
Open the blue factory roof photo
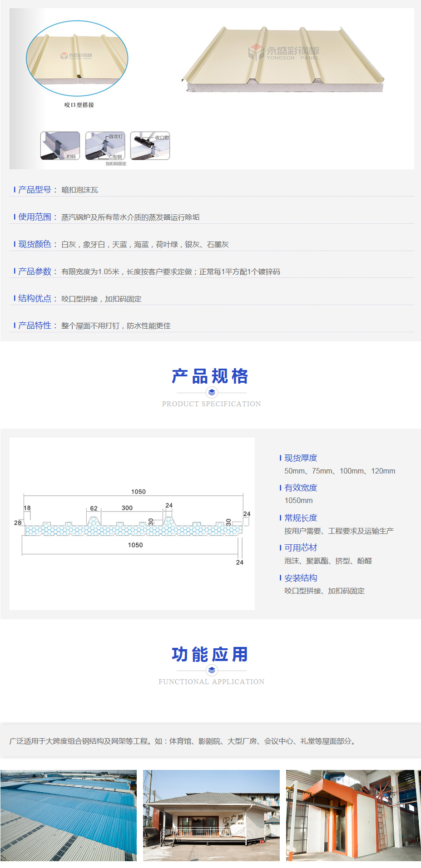69,815
